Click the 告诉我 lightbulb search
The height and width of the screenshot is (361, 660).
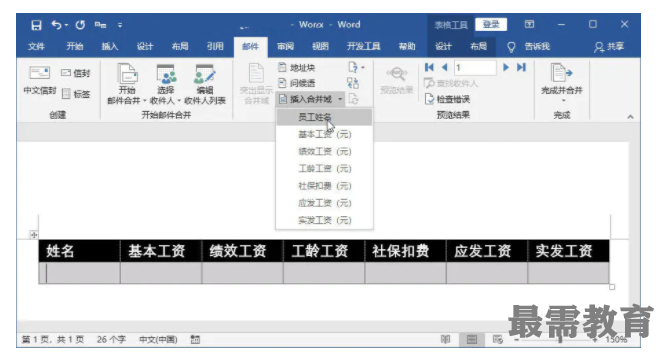coord(529,47)
